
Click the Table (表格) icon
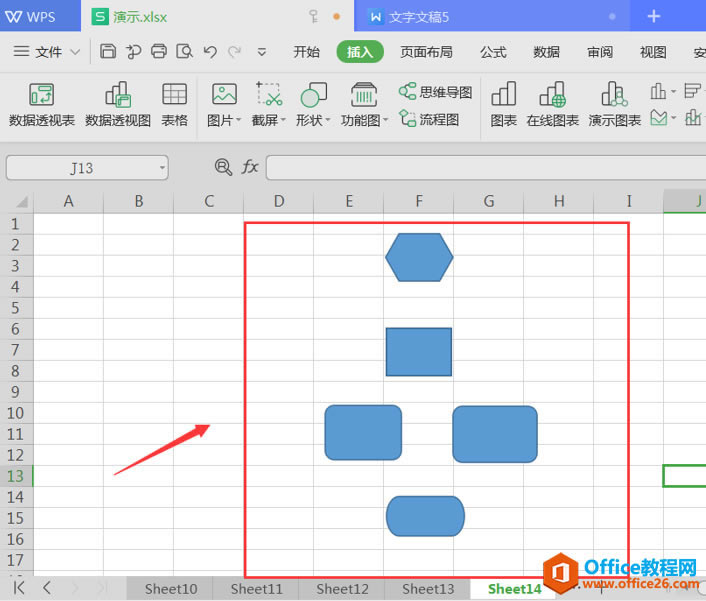click(x=175, y=105)
